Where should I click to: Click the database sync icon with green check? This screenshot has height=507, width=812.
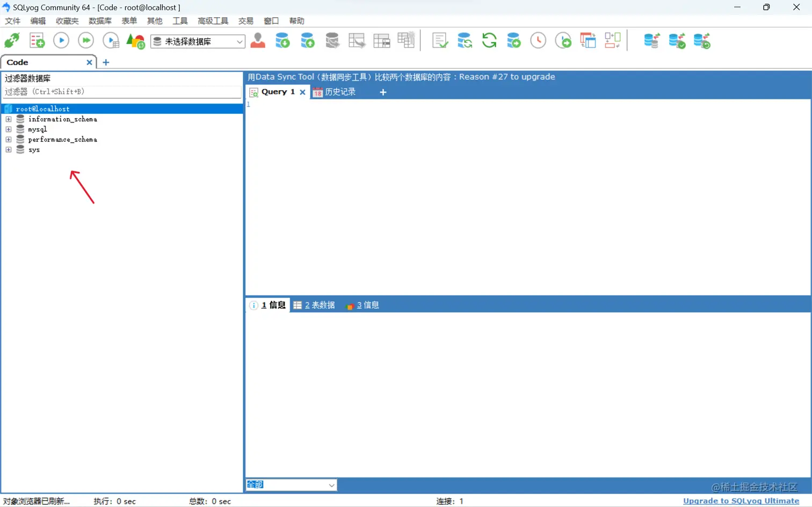677,41
